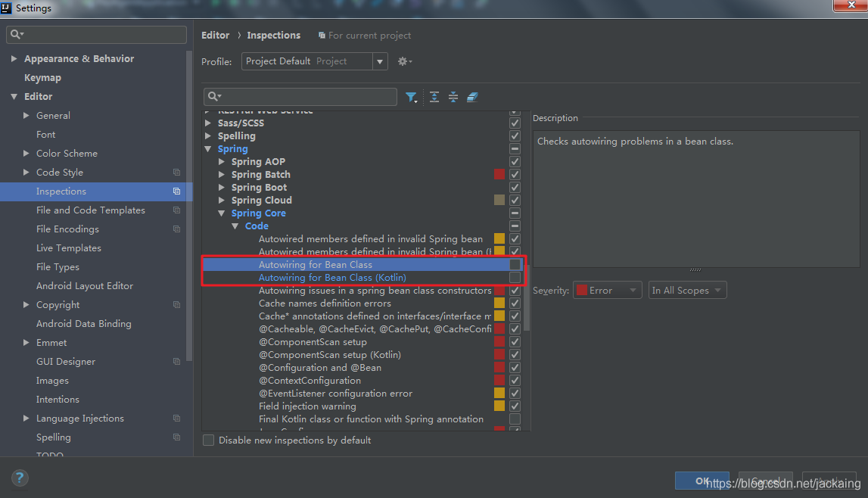This screenshot has height=498, width=868.
Task: Open Android Data Binding settings
Action: click(x=83, y=324)
